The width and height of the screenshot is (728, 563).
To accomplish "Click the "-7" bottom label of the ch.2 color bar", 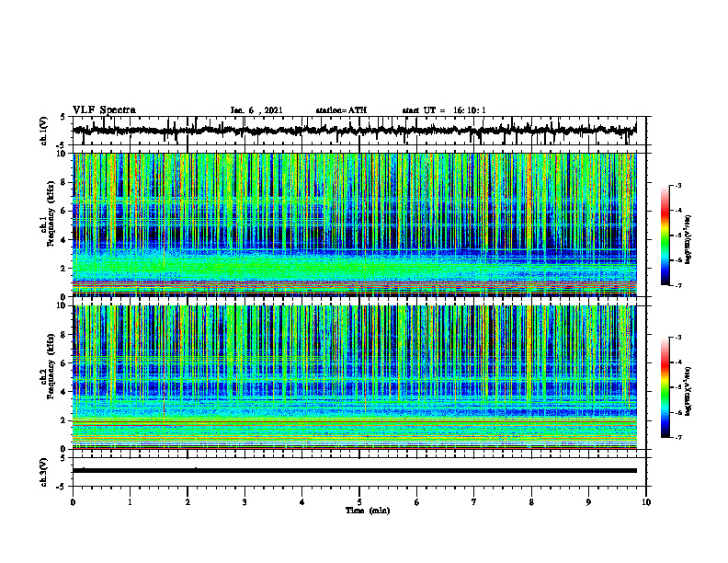I will 677,438.
